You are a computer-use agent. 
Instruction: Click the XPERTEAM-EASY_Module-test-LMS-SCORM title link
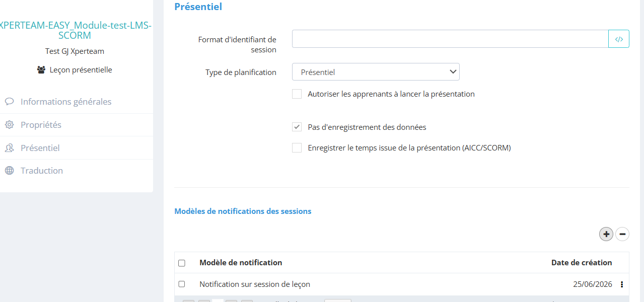75,31
